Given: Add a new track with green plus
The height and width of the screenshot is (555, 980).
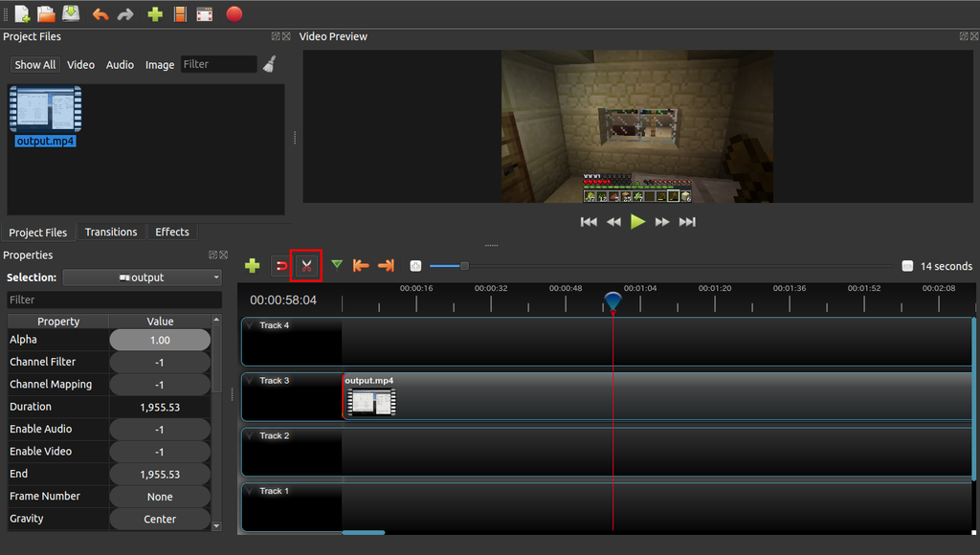Looking at the screenshot, I should click(252, 266).
